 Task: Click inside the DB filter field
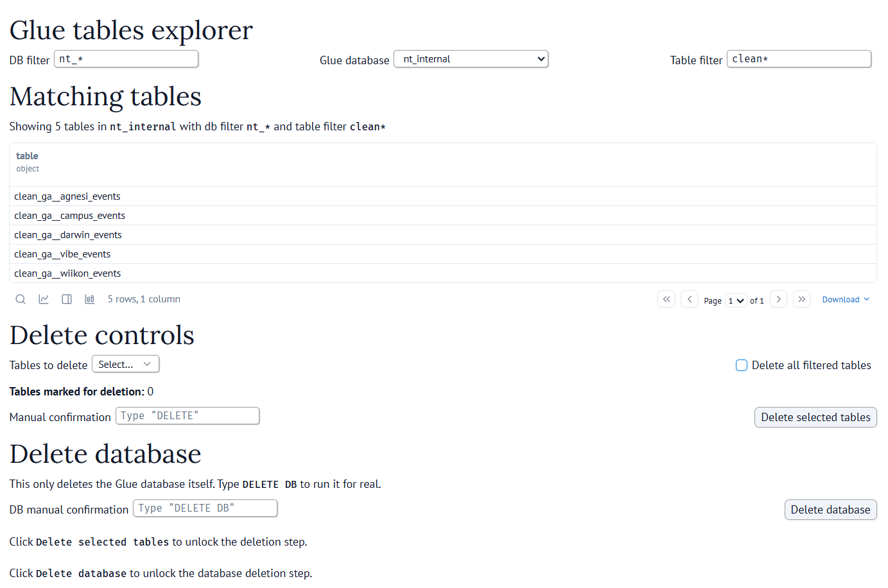(x=126, y=58)
